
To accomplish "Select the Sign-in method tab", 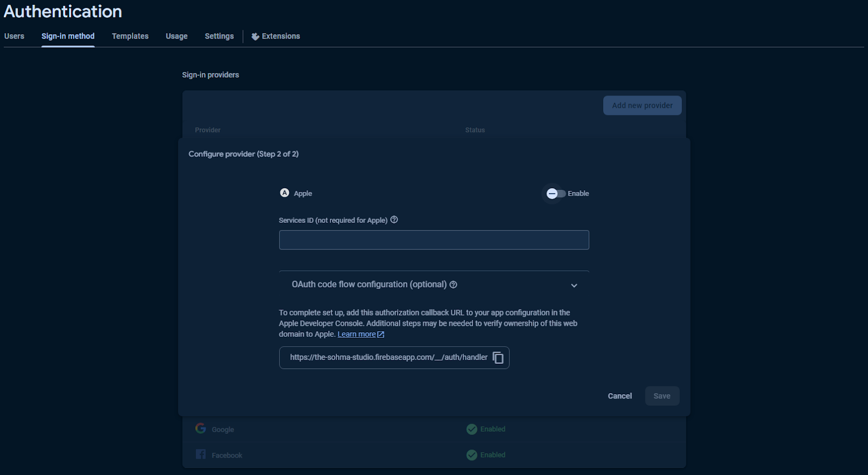I will (x=68, y=36).
